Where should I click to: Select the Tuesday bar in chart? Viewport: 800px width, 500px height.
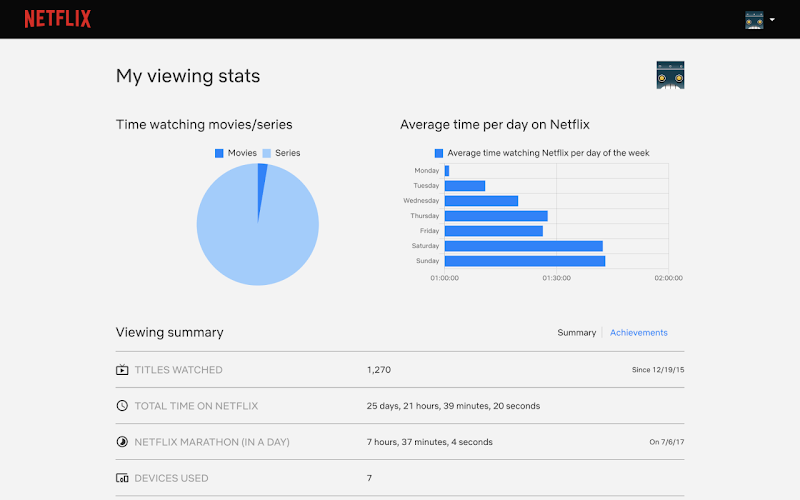pyautogui.click(x=465, y=186)
